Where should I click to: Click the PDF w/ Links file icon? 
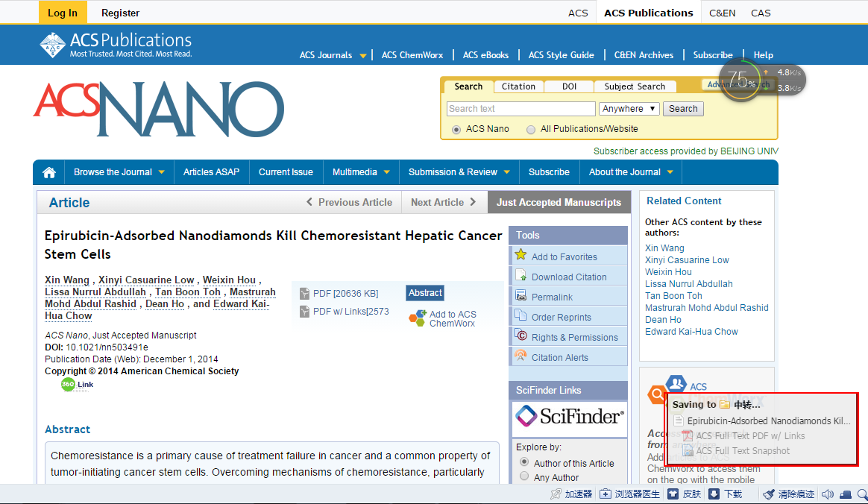(x=304, y=312)
